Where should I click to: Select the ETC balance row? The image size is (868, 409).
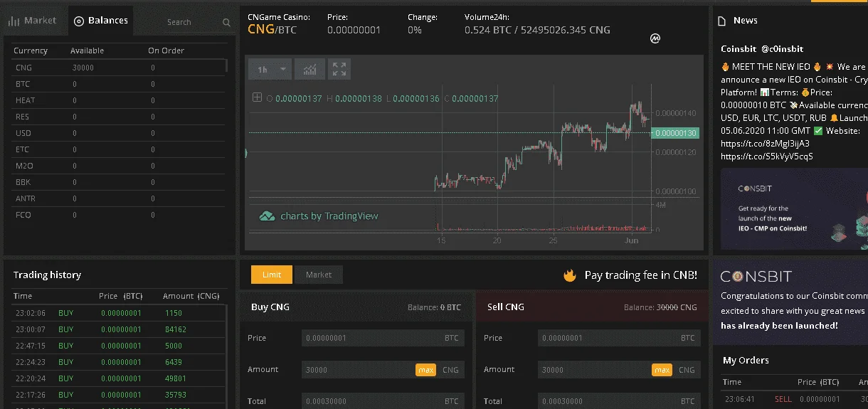click(x=118, y=149)
